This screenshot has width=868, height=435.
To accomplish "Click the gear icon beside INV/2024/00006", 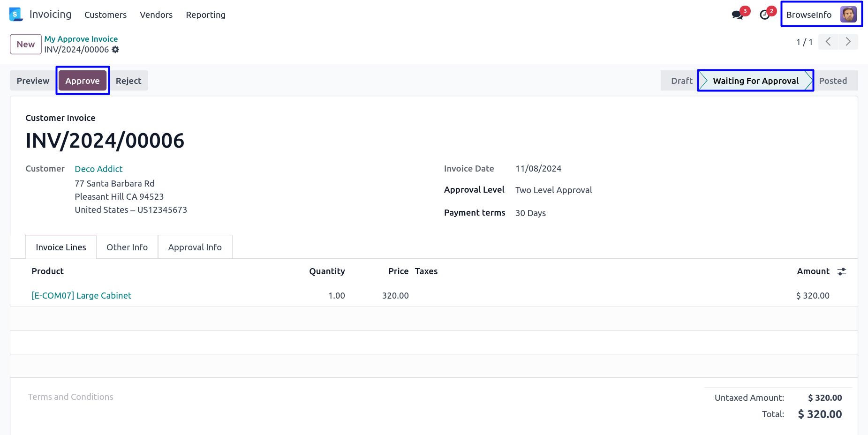I will click(x=115, y=50).
